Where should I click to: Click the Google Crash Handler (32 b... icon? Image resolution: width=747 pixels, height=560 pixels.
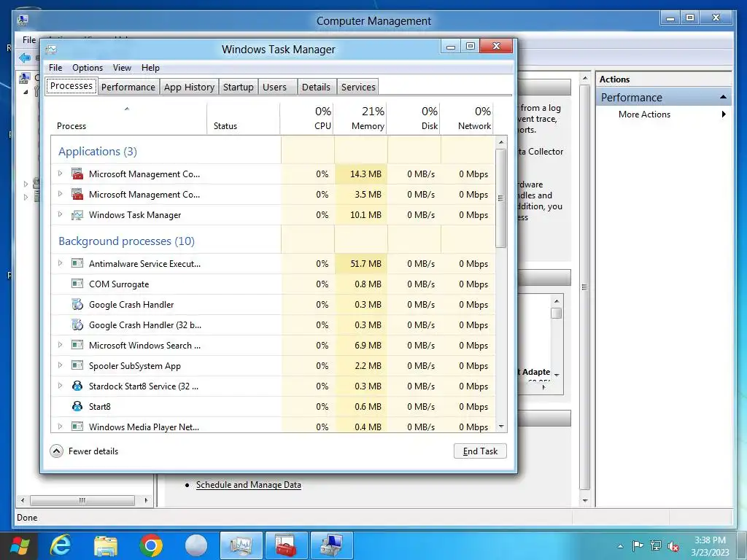[x=77, y=324]
